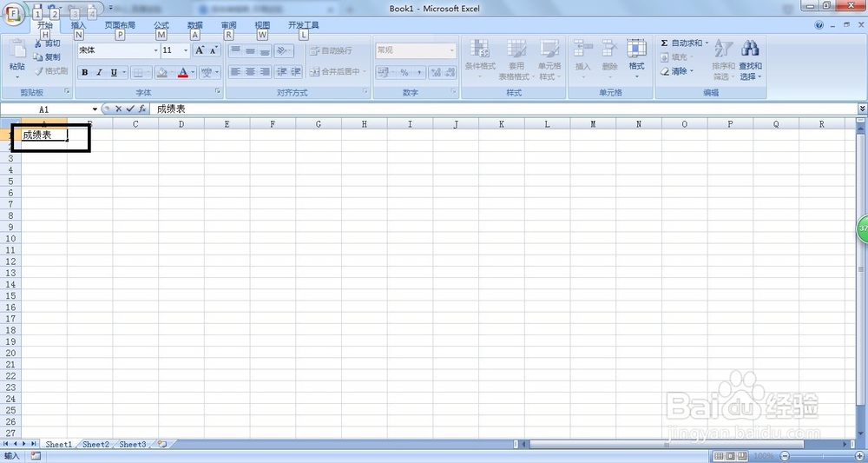Switch to the Sheet2 tab
Viewport: 868px width, 463px height.
point(95,444)
